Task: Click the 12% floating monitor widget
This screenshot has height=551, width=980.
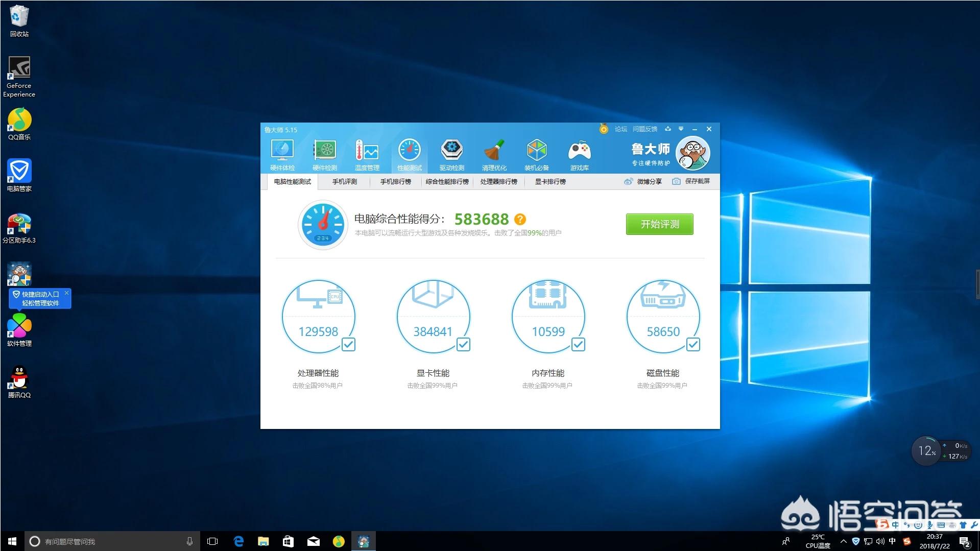Action: 926,451
